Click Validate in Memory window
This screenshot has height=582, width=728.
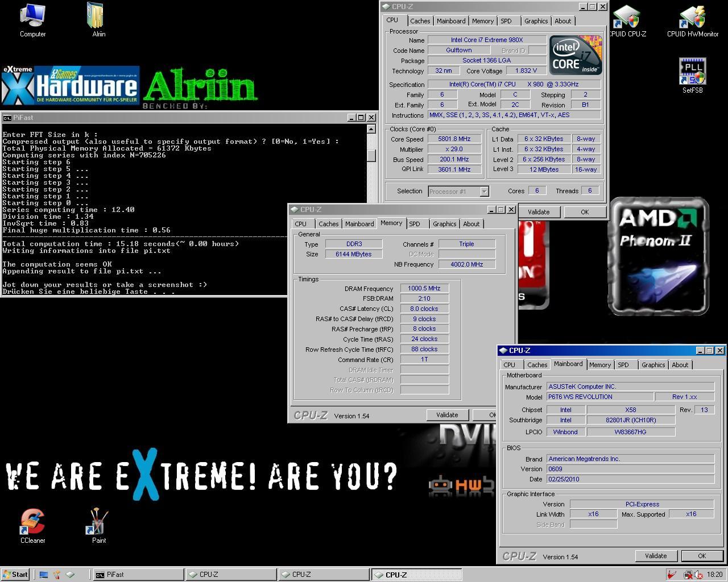click(x=447, y=415)
